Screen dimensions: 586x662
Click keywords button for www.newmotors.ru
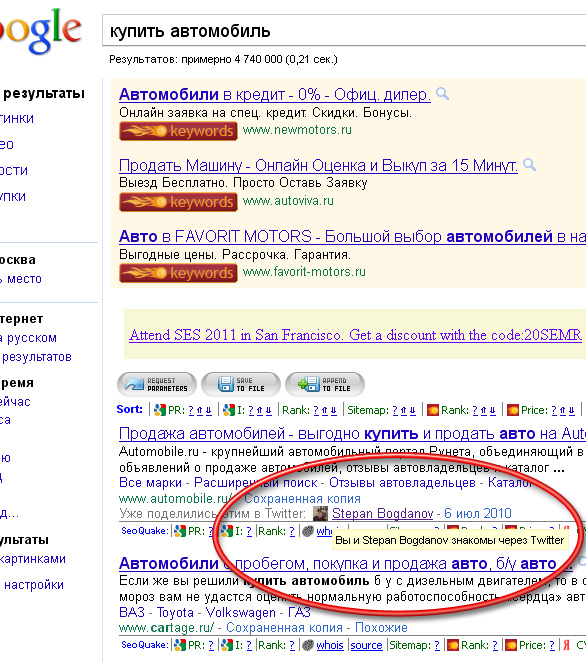click(x=178, y=131)
